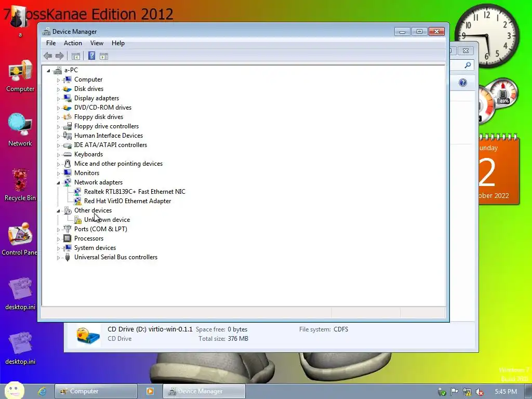
Task: Expand the Display adapters arrow
Action: click(x=58, y=99)
